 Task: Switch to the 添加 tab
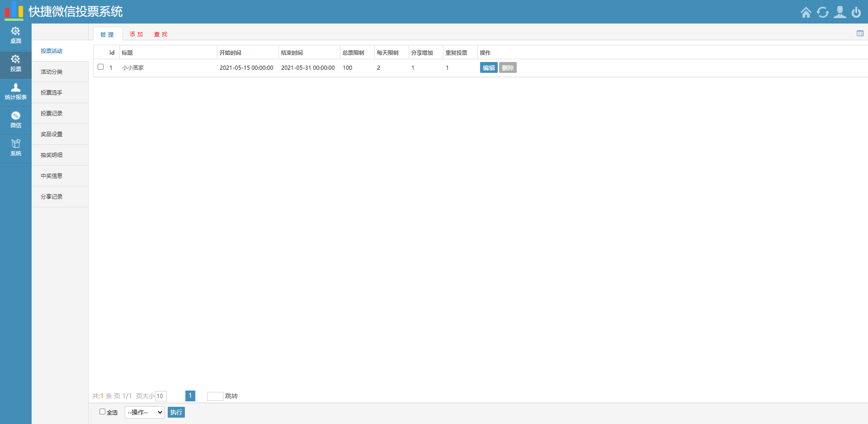pyautogui.click(x=136, y=34)
